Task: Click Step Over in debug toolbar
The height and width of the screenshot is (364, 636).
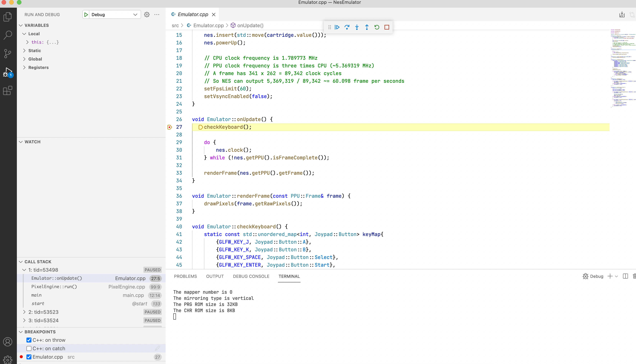Action: [x=347, y=27]
